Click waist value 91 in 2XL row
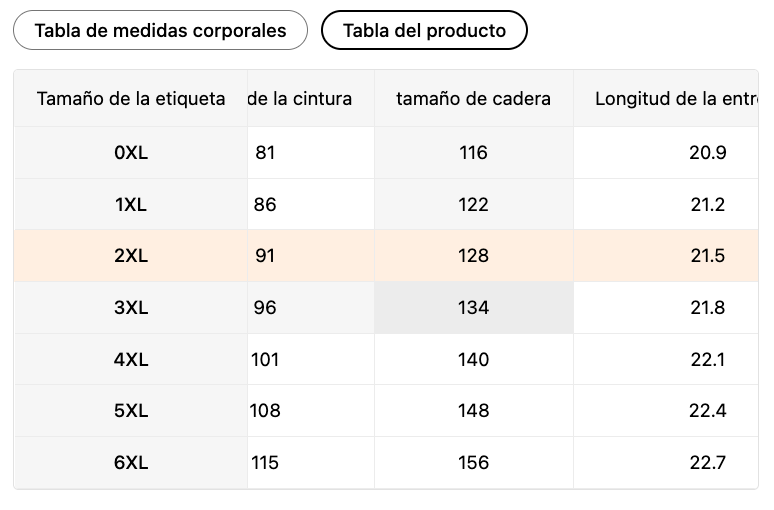The height and width of the screenshot is (510, 774). pos(311,256)
